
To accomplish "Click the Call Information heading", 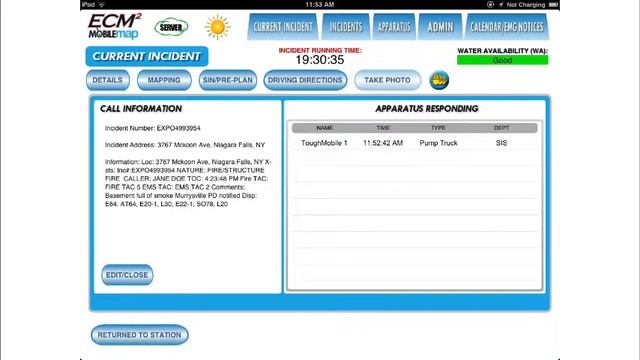I will click(141, 109).
